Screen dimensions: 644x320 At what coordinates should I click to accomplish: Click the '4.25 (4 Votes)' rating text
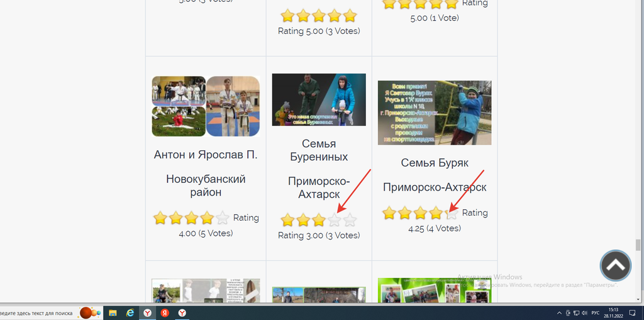[435, 229]
